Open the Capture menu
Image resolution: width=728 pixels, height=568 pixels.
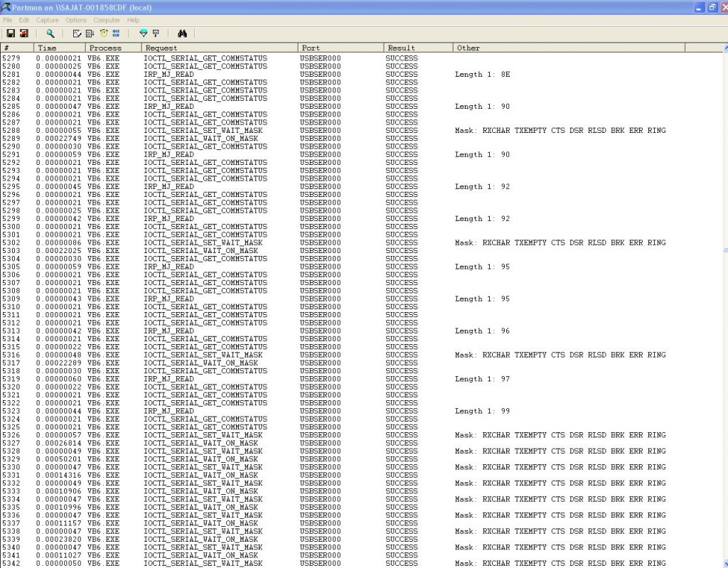[x=48, y=20]
